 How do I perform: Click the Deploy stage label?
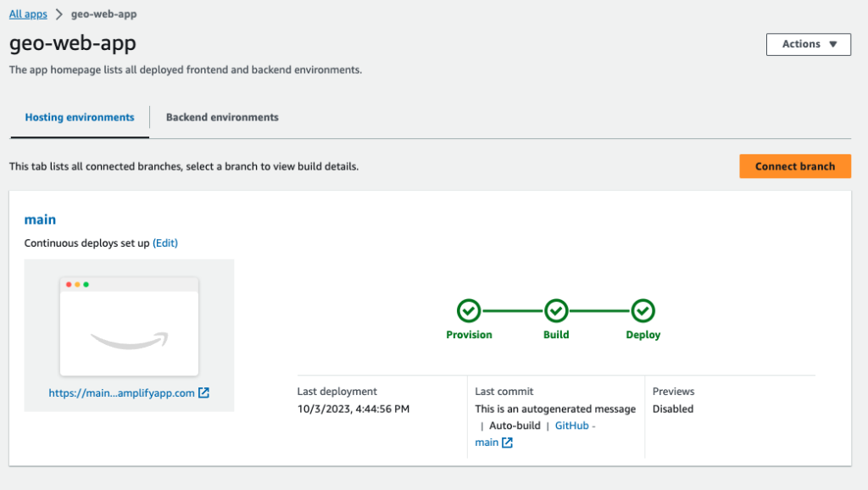click(x=643, y=335)
